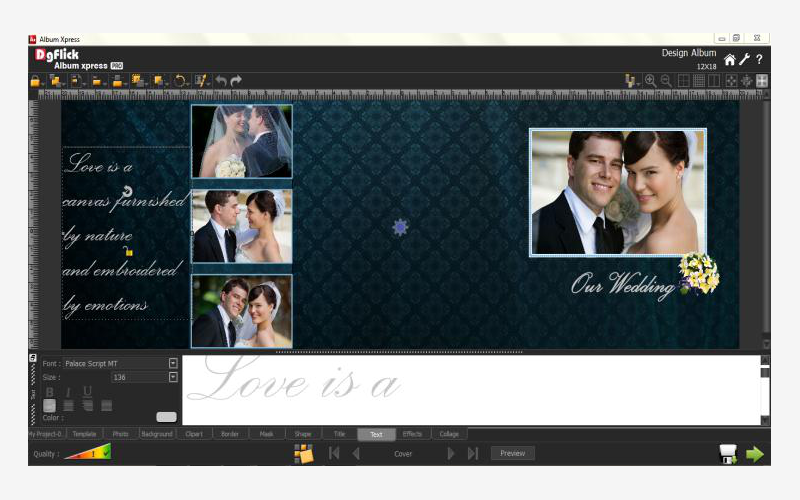800x500 pixels.
Task: Switch to the Effects tab
Action: coord(412,434)
